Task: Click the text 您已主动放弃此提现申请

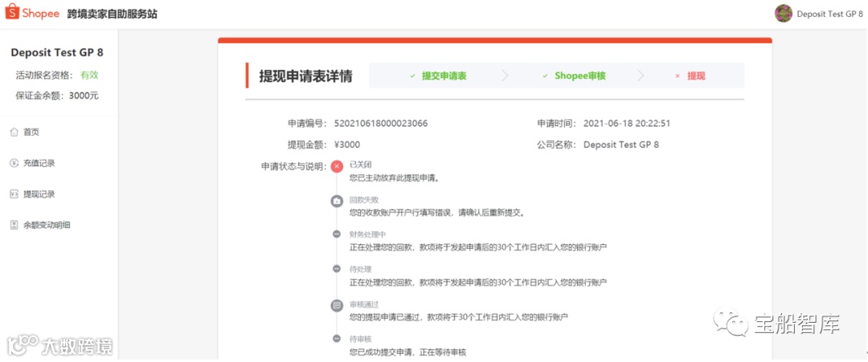Action: [x=394, y=178]
